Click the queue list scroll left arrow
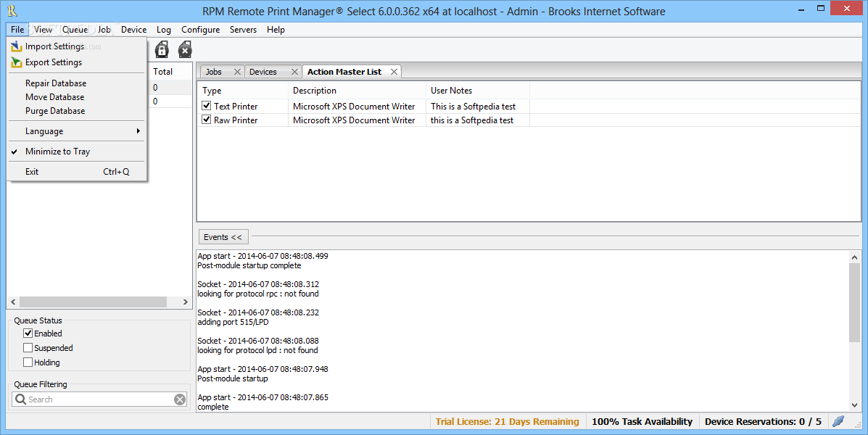The height and width of the screenshot is (435, 868). (x=13, y=302)
